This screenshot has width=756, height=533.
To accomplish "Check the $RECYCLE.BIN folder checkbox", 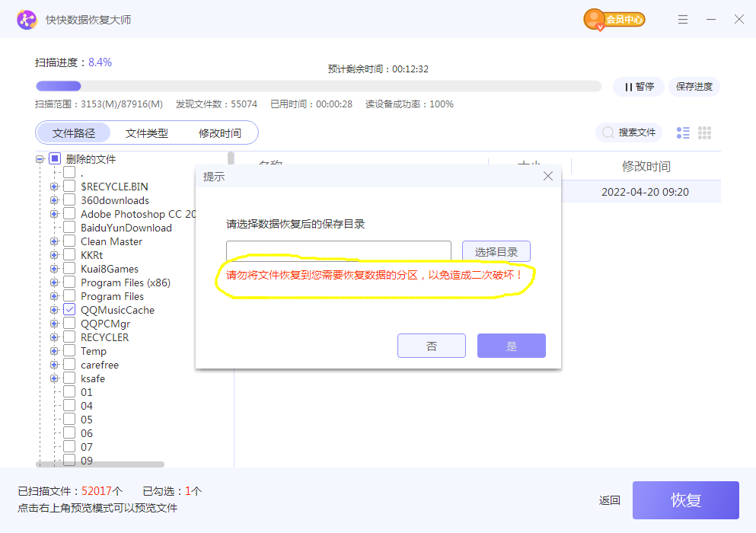I will 69,187.
